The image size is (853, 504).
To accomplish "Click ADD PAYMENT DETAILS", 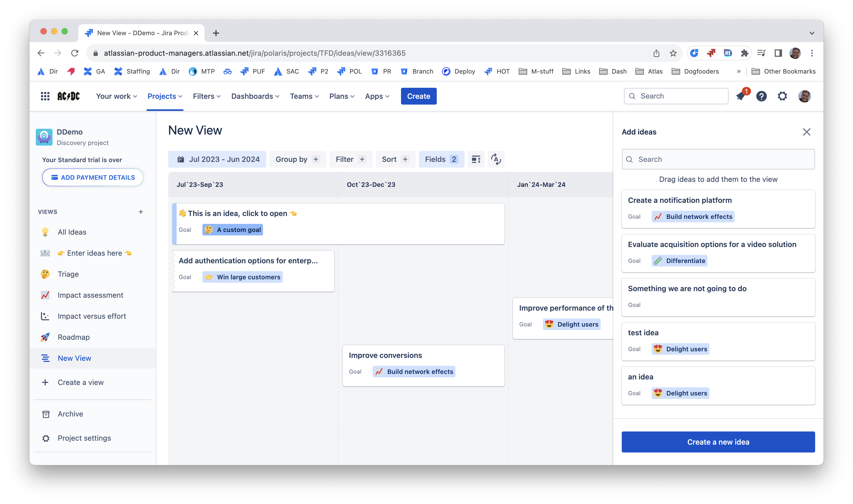I will [92, 177].
